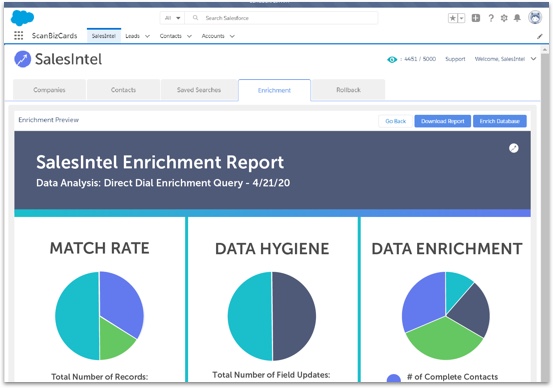Click the DATA ENRICHMENT heading

(447, 249)
